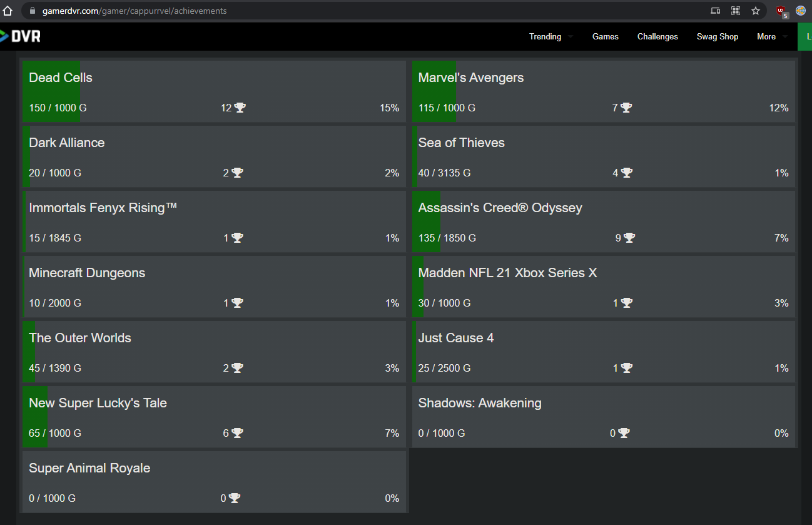Open the Challenges menu item
Image resolution: width=812 pixels, height=525 pixels.
coord(657,36)
